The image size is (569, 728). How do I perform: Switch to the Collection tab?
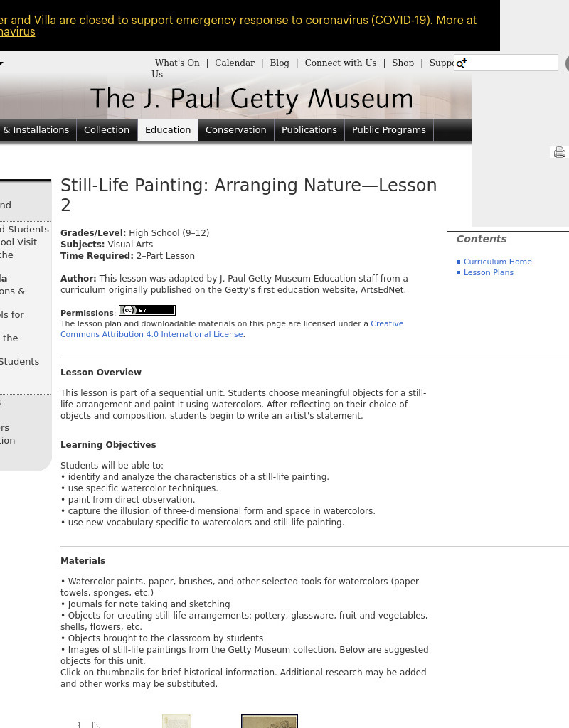[107, 130]
